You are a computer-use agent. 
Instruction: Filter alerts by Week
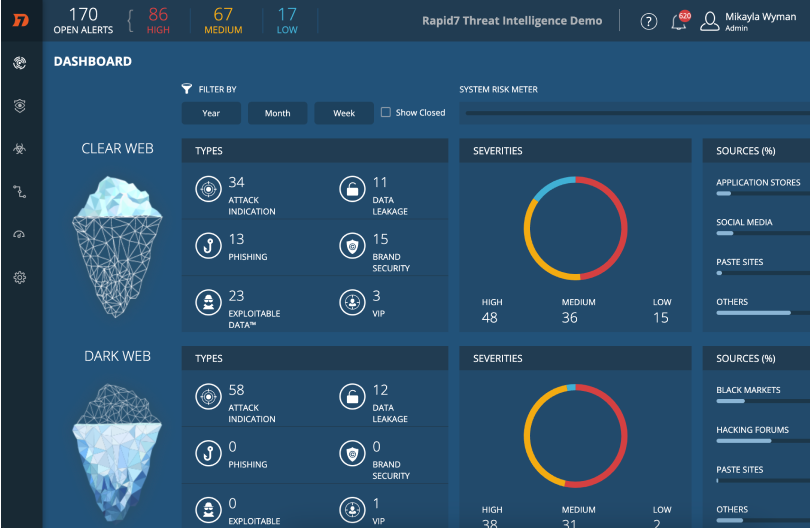click(x=344, y=113)
